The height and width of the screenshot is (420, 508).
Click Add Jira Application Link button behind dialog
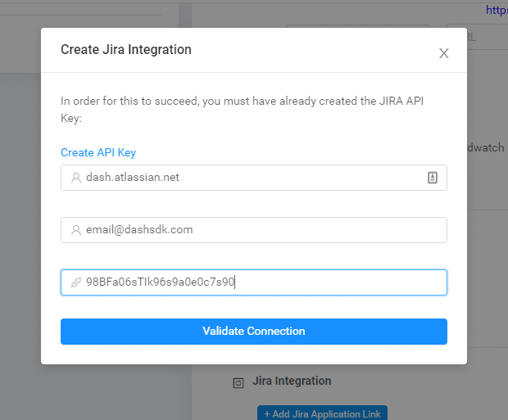(x=322, y=413)
